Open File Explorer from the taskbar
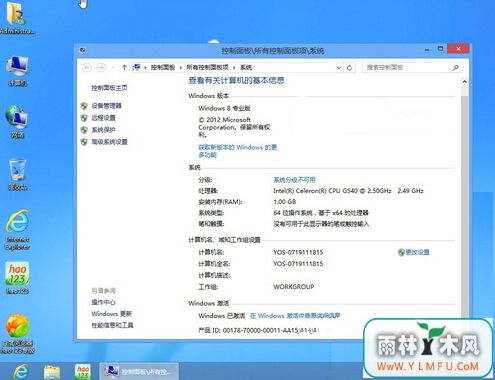Screen dimensions: 495x380 52,372
